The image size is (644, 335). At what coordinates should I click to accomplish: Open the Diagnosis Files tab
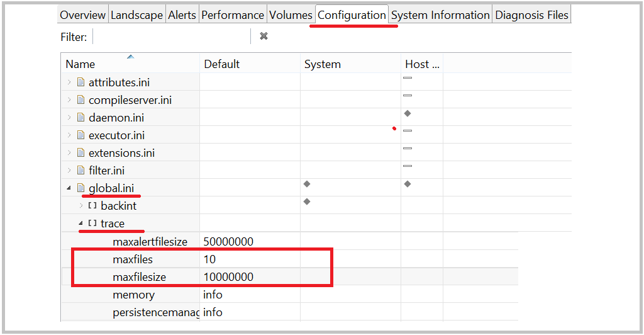coord(531,15)
